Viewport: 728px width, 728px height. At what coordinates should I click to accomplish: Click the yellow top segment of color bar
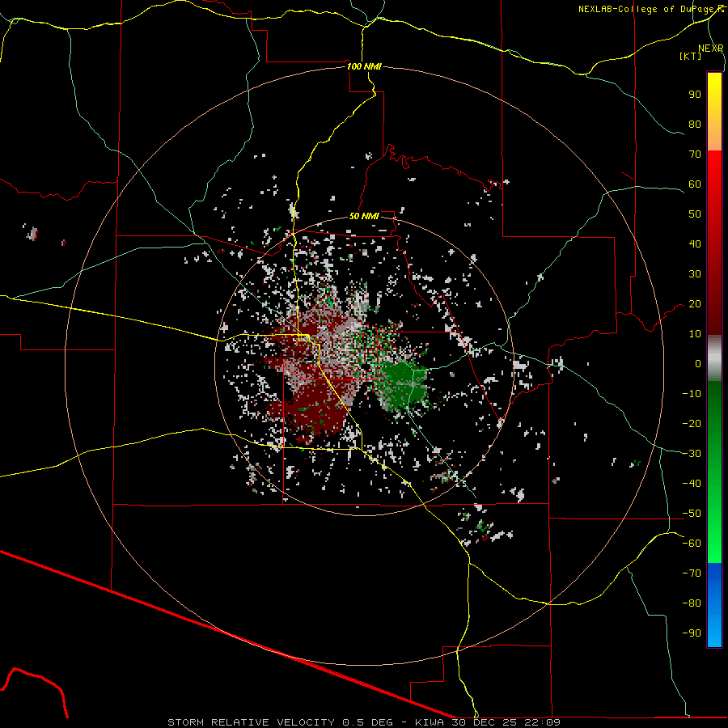pyautogui.click(x=714, y=112)
